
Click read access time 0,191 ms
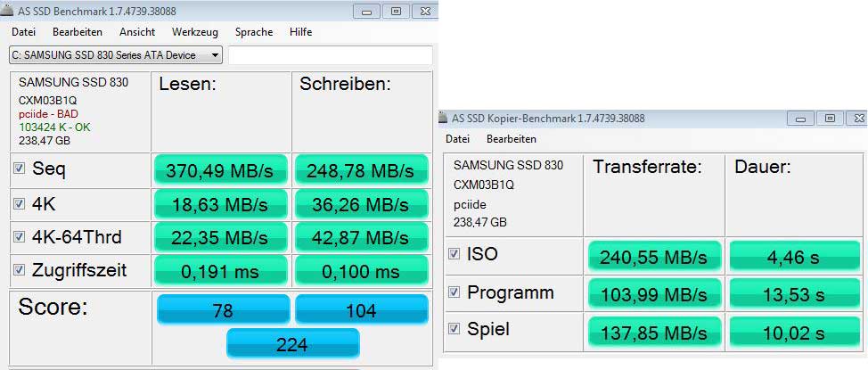point(220,271)
